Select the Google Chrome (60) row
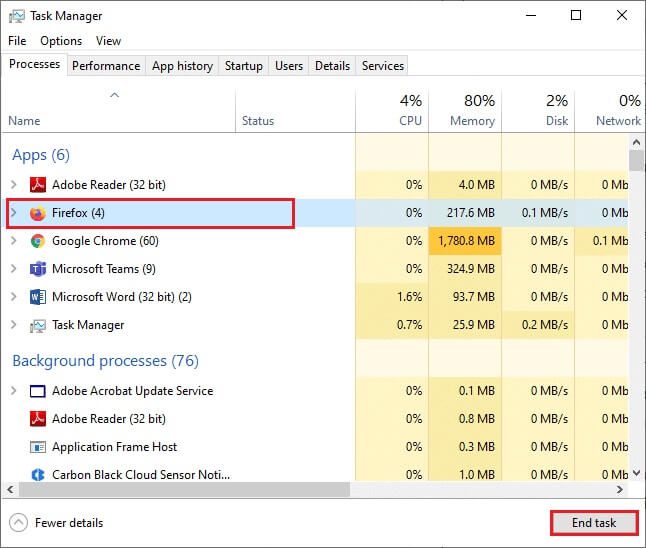The height and width of the screenshot is (548, 646). click(x=315, y=241)
